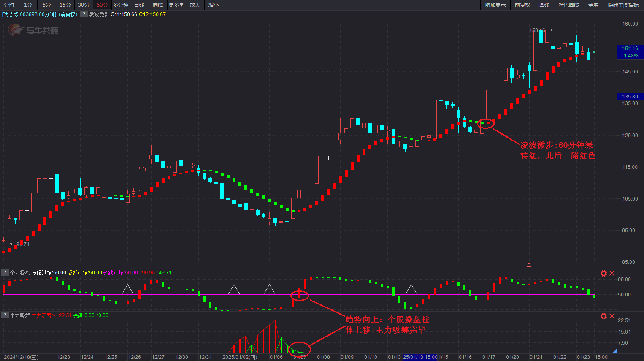Click the C11:150.66 indicator value
This screenshot has width=644, height=361.
(124, 14)
